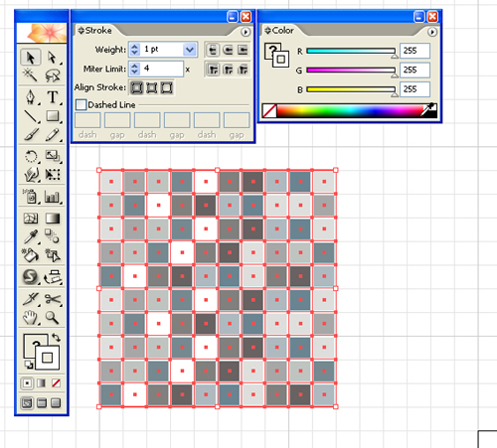Set Butt Cap in Stroke panel
Screen dimensions: 497x448
[213, 50]
